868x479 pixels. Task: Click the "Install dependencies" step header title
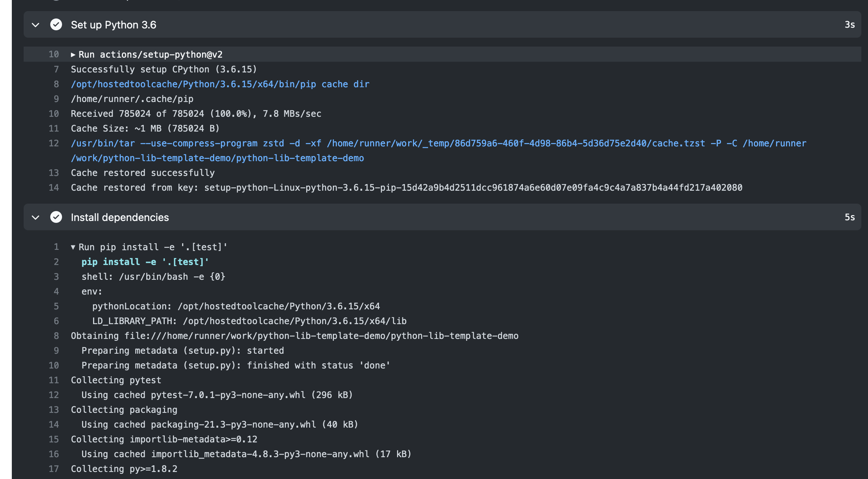tap(120, 217)
